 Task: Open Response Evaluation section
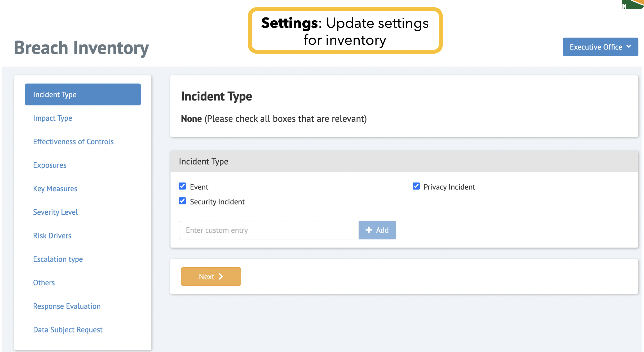coord(67,306)
